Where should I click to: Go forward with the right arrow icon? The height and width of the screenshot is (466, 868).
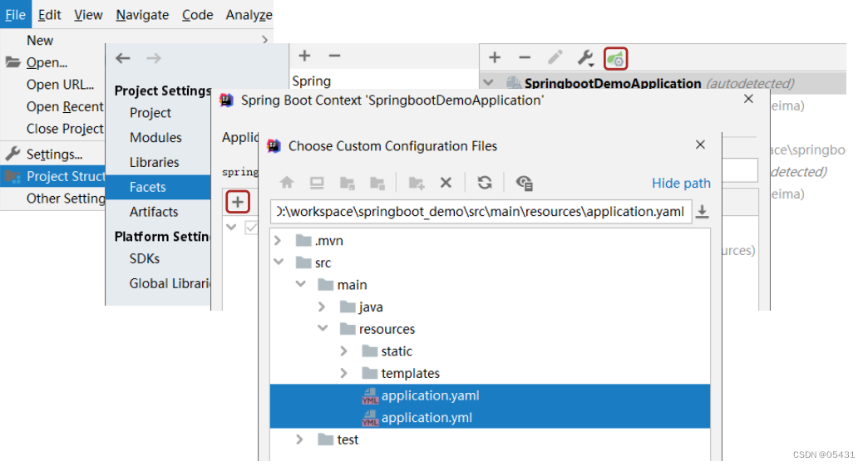(154, 58)
